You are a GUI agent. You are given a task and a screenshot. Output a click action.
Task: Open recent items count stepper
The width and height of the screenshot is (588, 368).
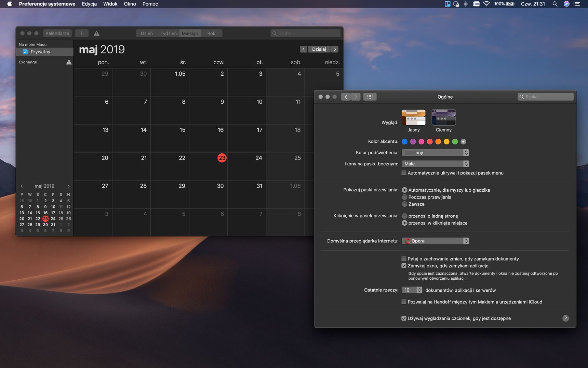click(419, 290)
